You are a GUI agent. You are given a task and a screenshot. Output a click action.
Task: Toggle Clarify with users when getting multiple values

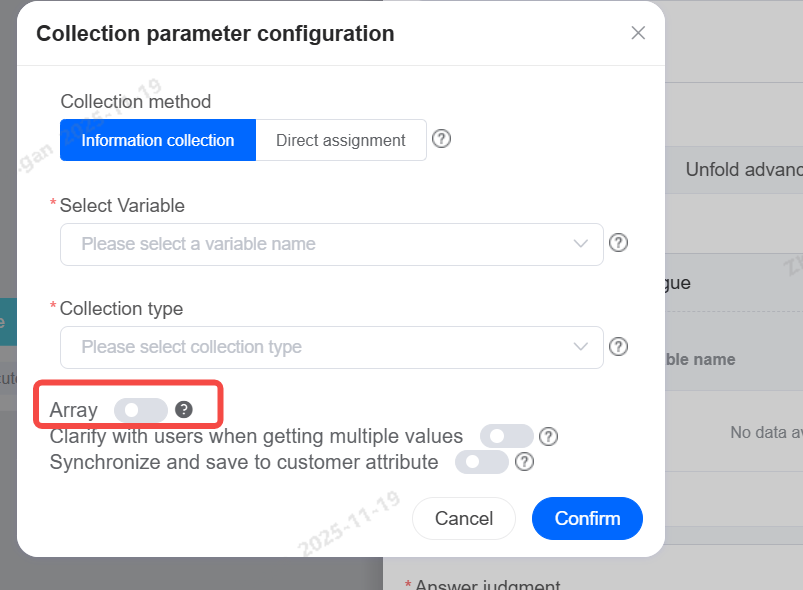[506, 436]
